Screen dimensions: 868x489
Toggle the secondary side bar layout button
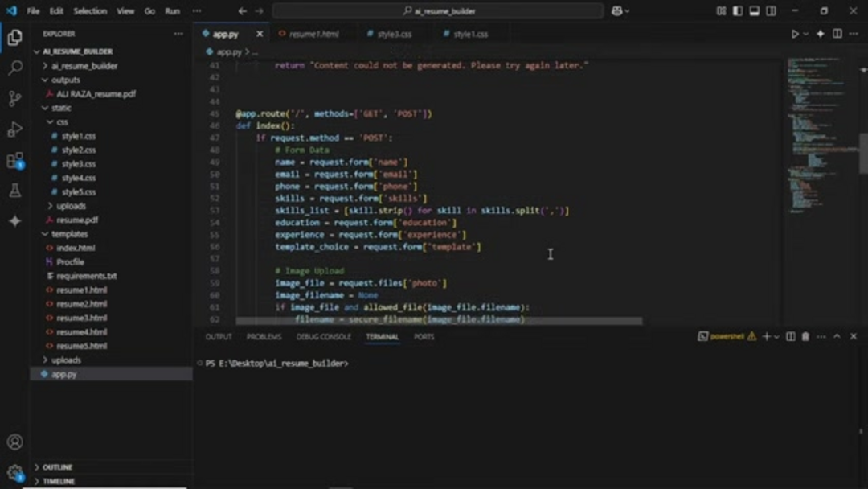(x=771, y=11)
